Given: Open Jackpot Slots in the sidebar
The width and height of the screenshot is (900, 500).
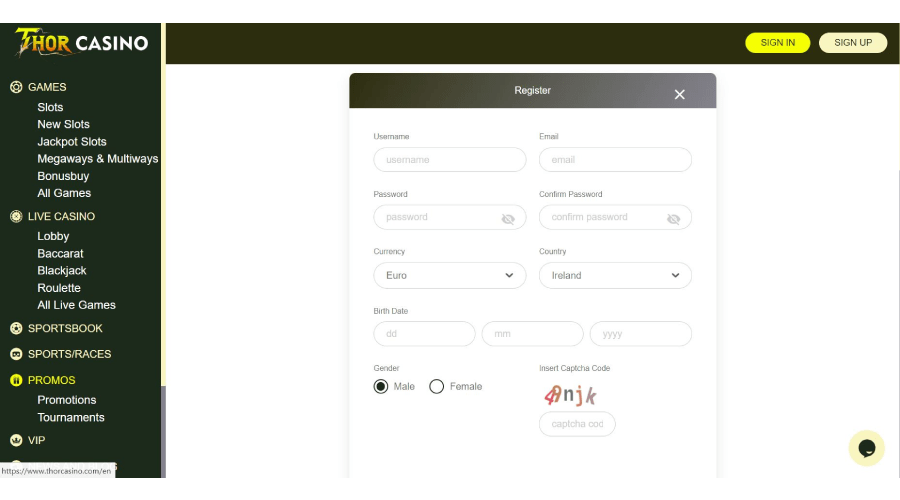Looking at the screenshot, I should click(72, 142).
